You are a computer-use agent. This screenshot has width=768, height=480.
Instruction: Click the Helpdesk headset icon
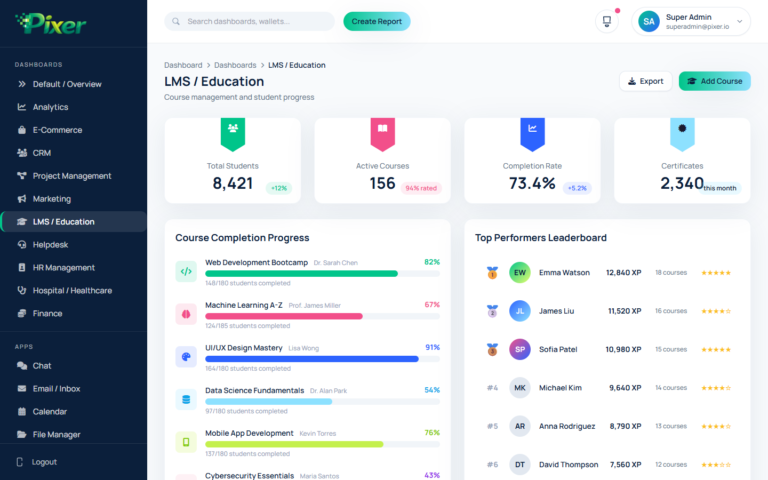(x=22, y=244)
